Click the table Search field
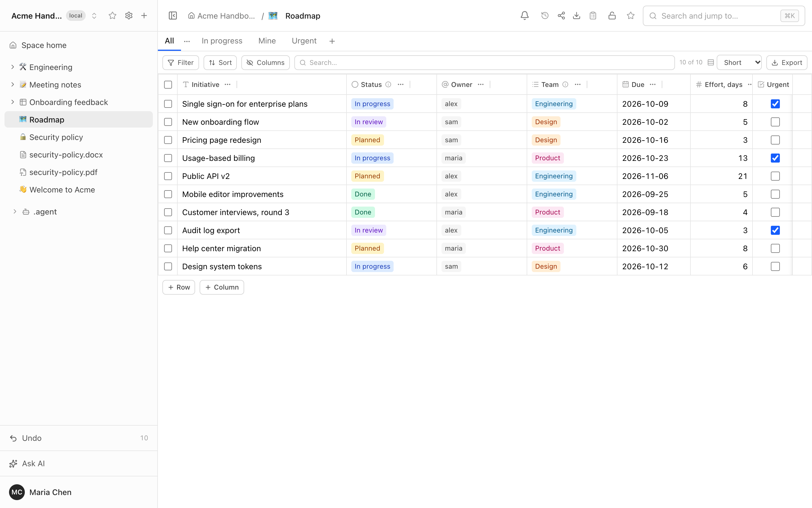This screenshot has width=812, height=508. tap(484, 62)
